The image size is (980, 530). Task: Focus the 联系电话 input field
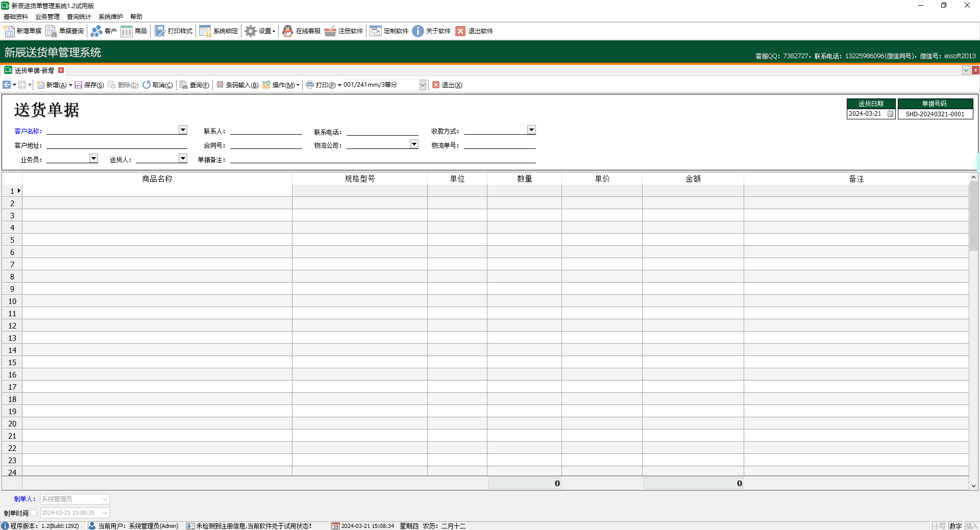coord(382,131)
